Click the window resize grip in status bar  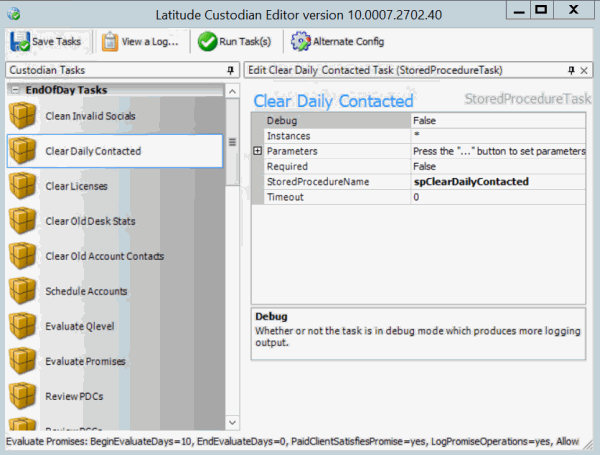(x=588, y=444)
